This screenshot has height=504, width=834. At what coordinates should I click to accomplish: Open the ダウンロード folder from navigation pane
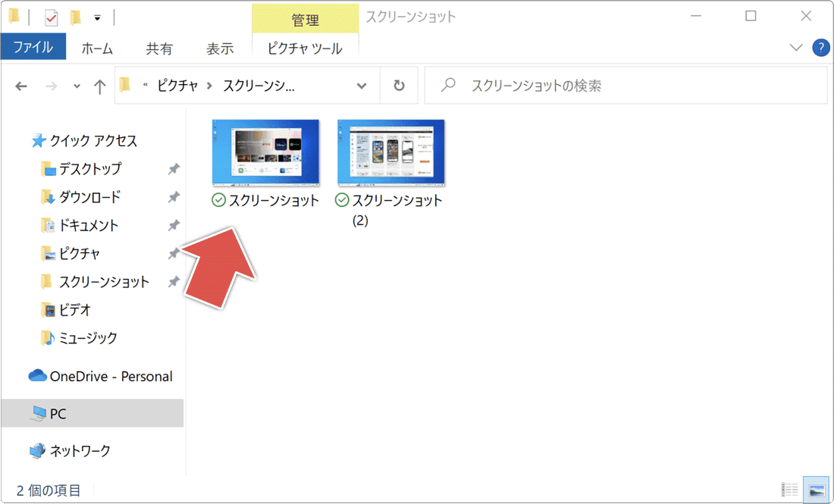point(85,197)
